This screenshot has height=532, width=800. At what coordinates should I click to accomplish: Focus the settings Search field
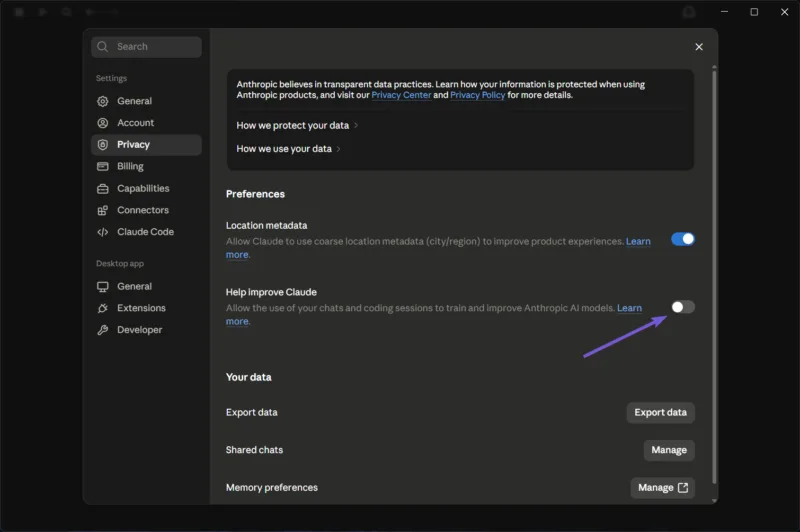coord(146,47)
